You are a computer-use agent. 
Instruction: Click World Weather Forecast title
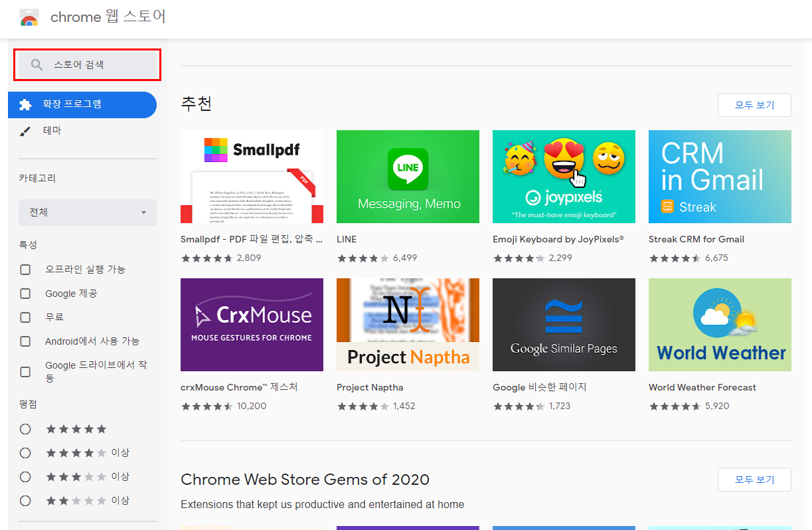702,387
